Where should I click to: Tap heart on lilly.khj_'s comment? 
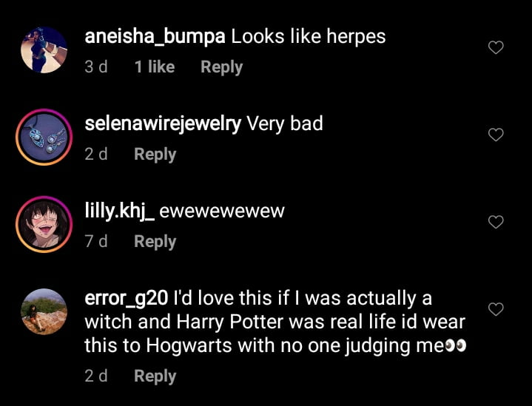pyautogui.click(x=496, y=222)
